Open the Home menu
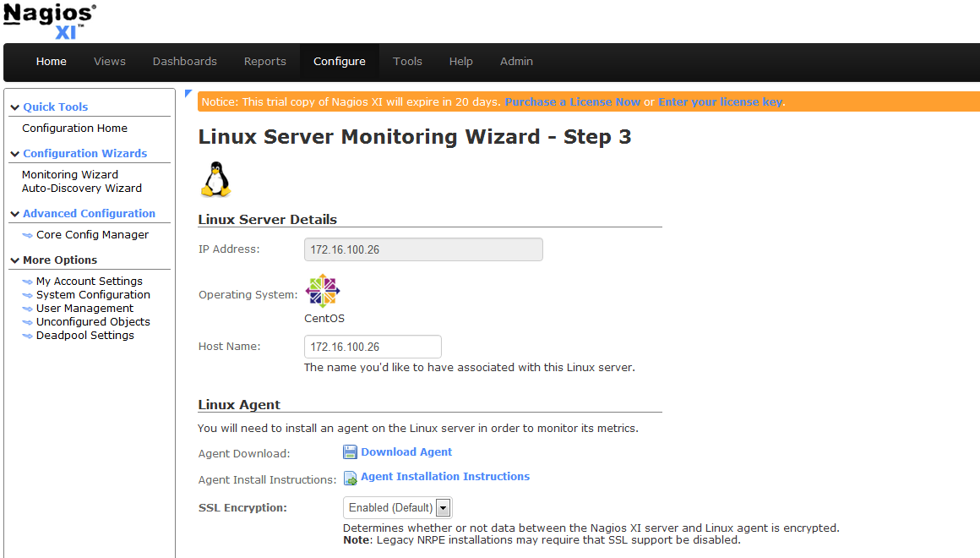This screenshot has width=980, height=558. point(52,62)
